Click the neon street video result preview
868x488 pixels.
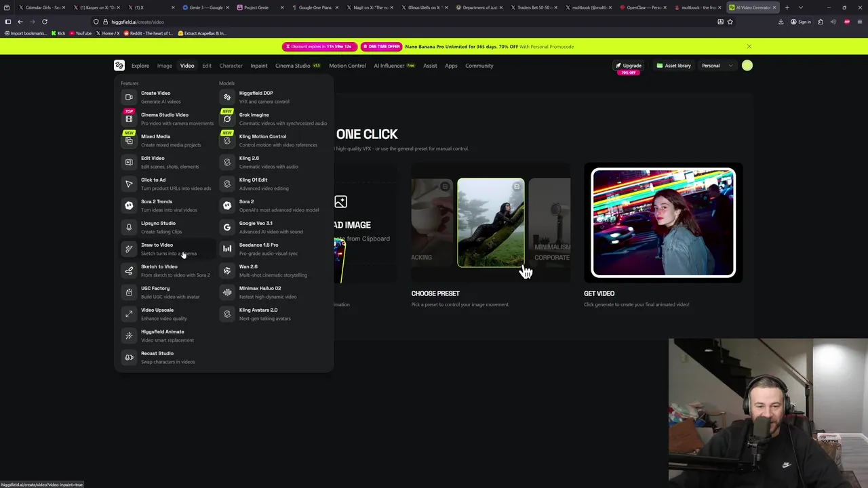click(663, 223)
